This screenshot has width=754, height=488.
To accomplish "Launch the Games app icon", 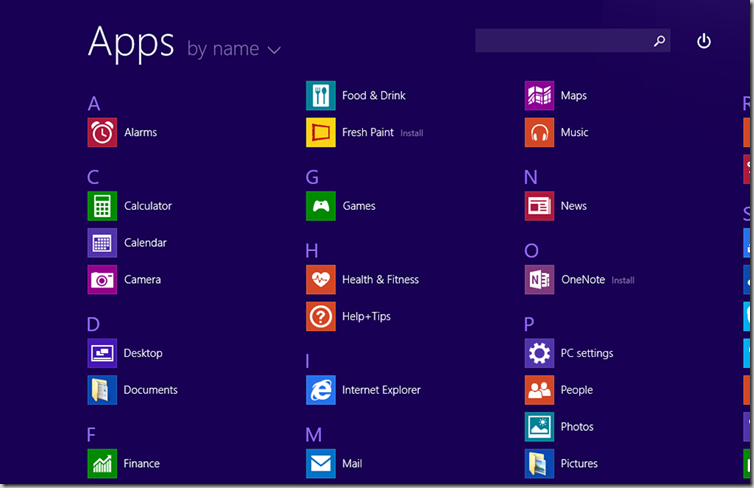I will [x=321, y=206].
